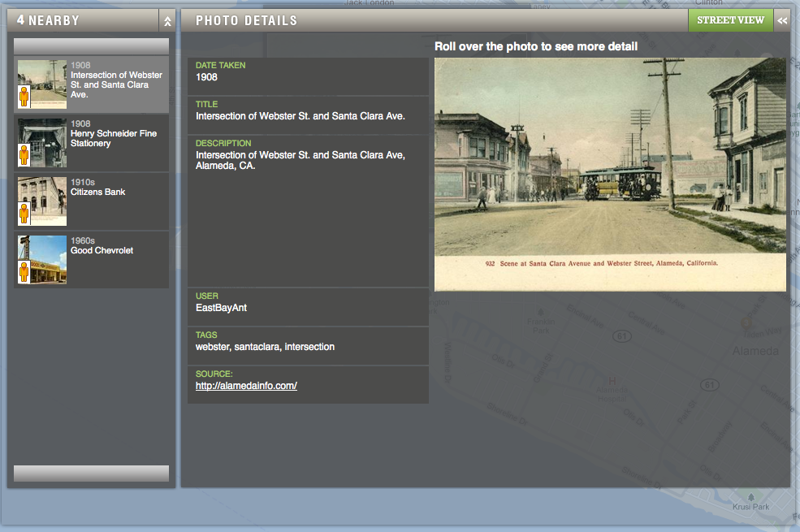Click the large 1908 streetcar postcard photo

(x=610, y=174)
